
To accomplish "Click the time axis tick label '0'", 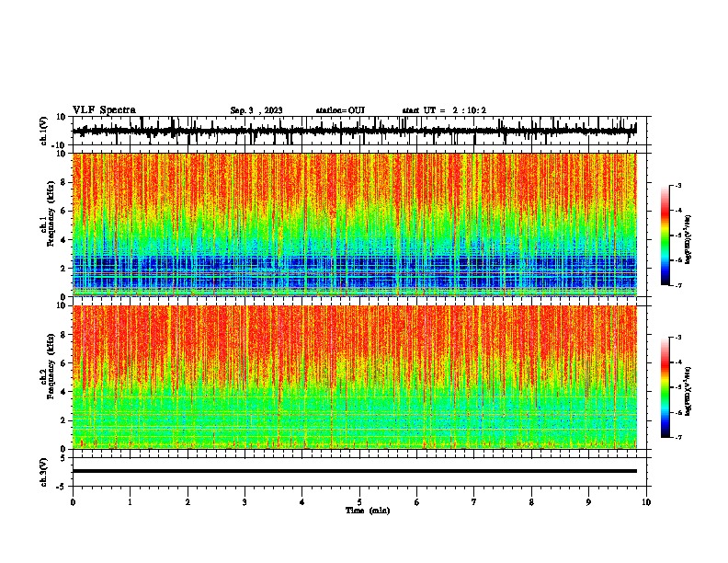I will 73,502.
